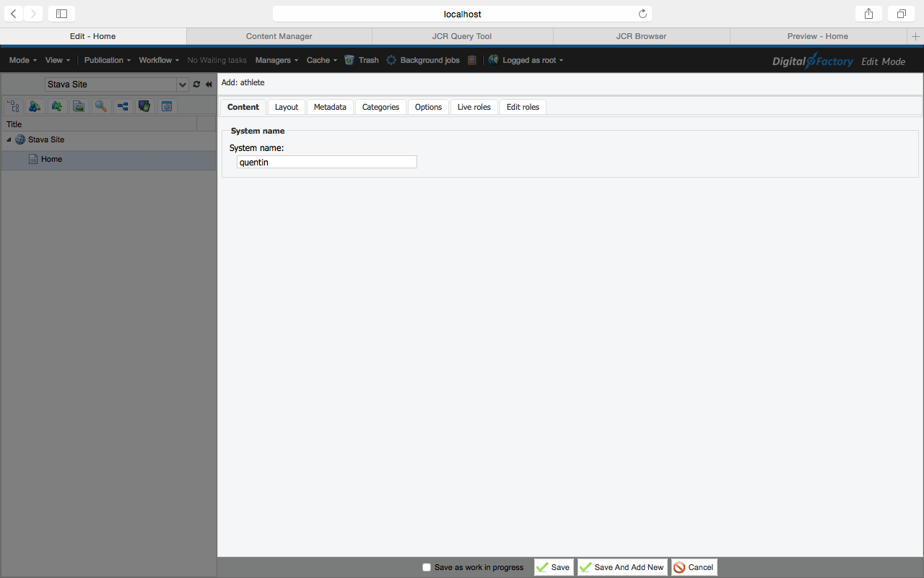The height and width of the screenshot is (578, 924).
Task: Open the puzzle-piece components panel tab
Action: tap(57, 106)
